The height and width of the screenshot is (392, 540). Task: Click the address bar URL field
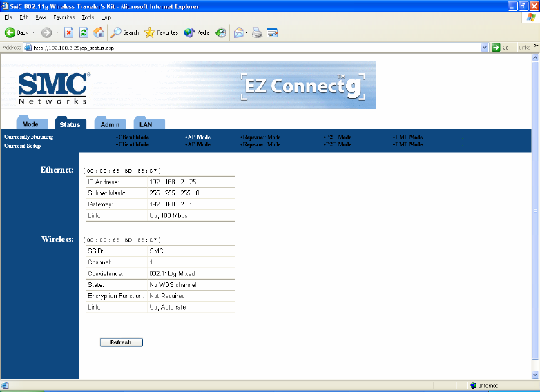[x=257, y=48]
